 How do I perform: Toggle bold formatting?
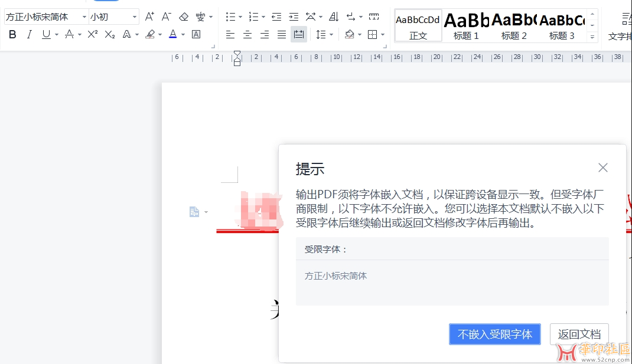point(12,35)
